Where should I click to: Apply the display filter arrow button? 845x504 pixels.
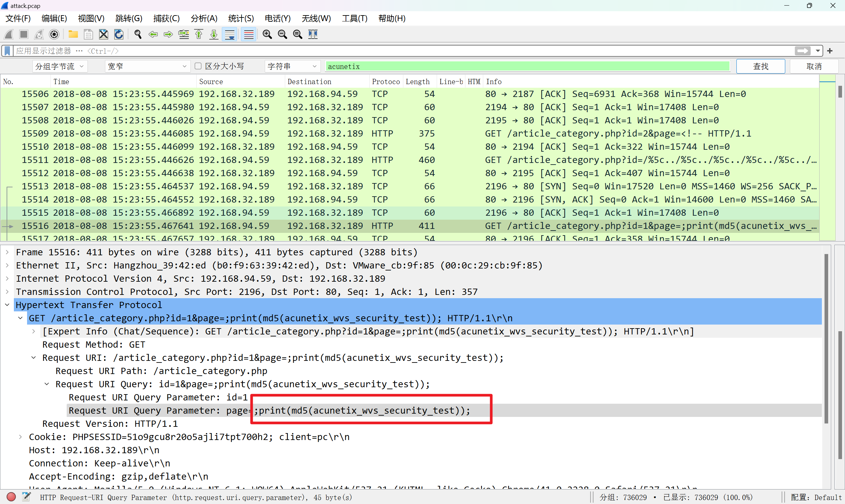802,51
